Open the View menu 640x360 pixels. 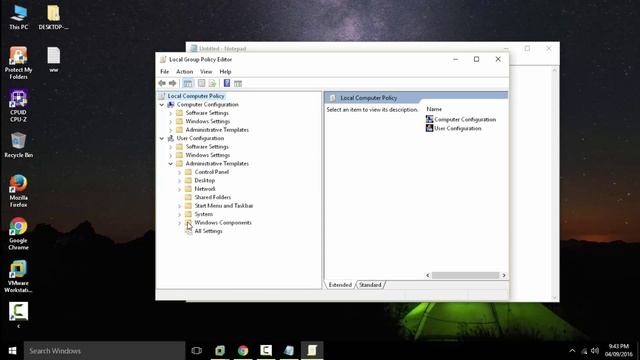(206, 71)
